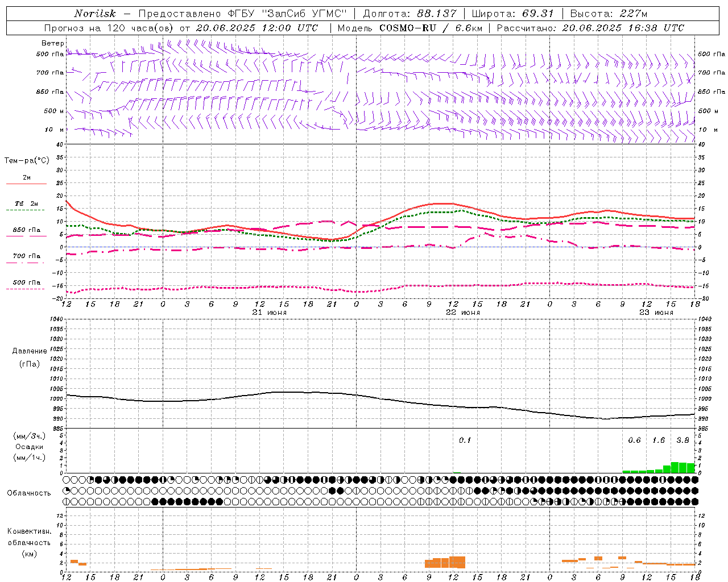Click the 'Td 2м' dew point legend entry
Image resolution: width=728 pixels, height=582 pixels.
coord(27,203)
